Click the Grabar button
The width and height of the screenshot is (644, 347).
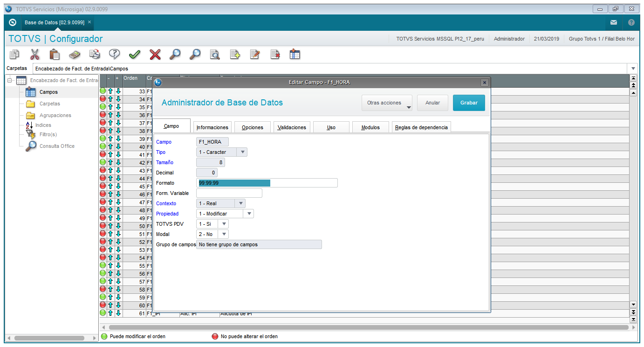pyautogui.click(x=469, y=103)
